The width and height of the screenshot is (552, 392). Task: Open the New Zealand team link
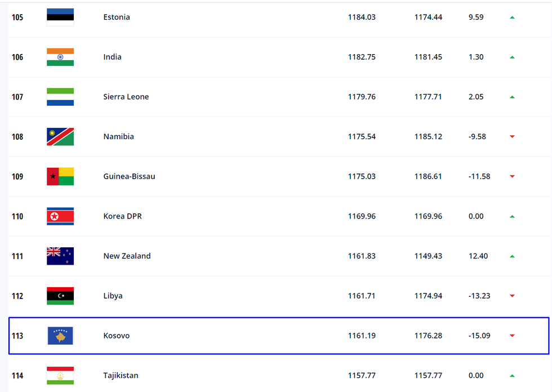click(x=127, y=256)
